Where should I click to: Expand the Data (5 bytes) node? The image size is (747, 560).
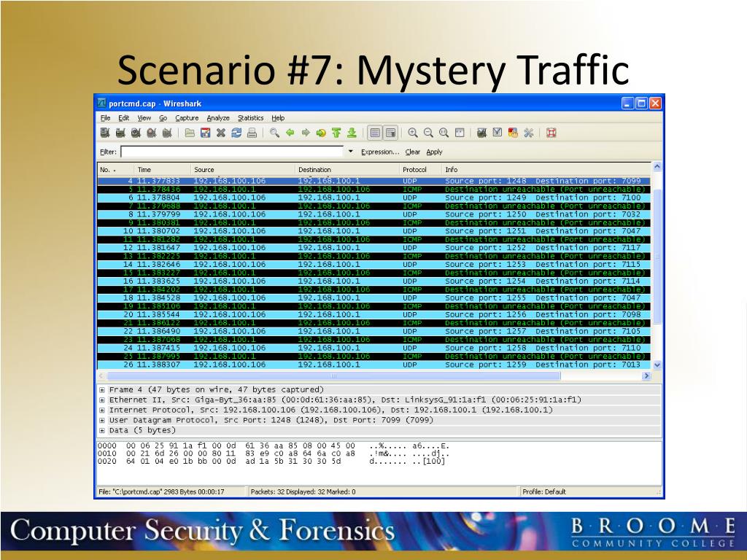pos(102,430)
